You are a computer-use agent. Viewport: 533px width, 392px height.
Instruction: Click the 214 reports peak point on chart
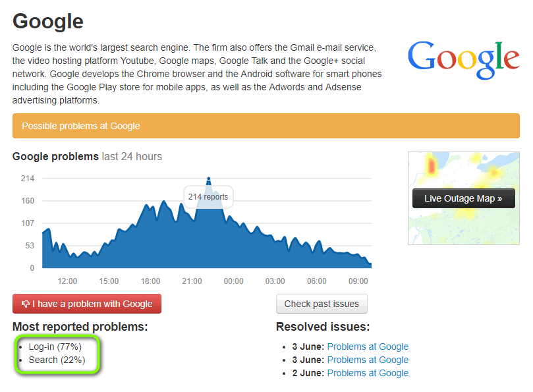pos(209,179)
